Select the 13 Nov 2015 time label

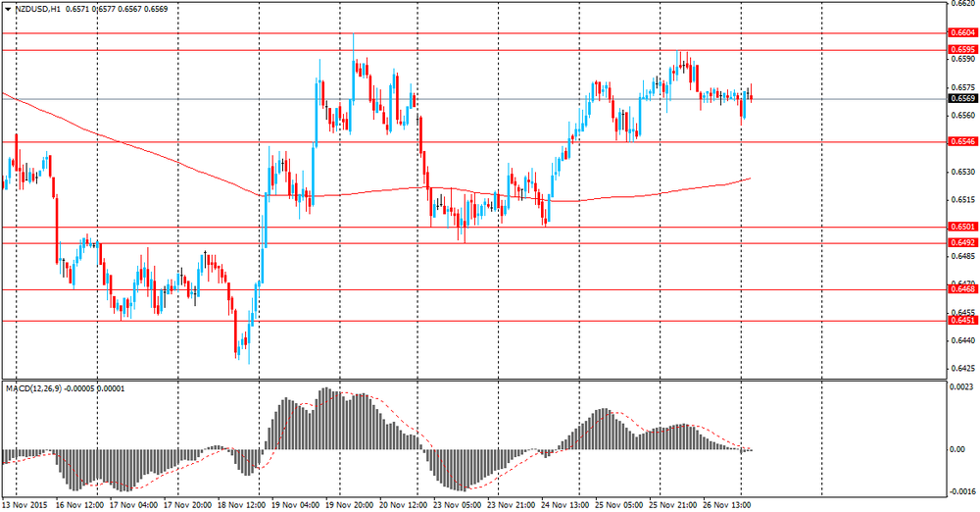[25, 504]
